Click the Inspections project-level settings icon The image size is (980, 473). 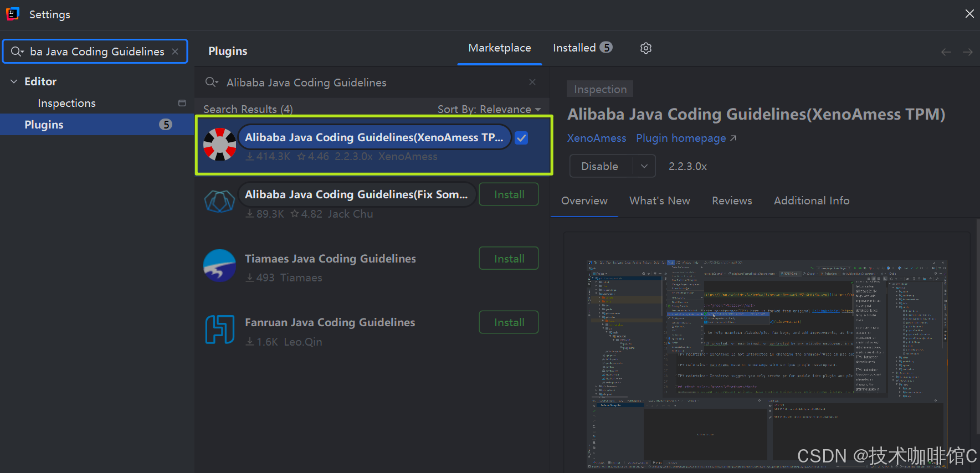(x=182, y=103)
